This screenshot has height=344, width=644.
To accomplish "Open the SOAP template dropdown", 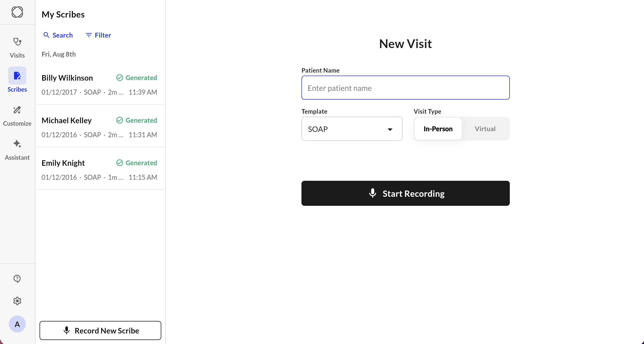I will (352, 129).
